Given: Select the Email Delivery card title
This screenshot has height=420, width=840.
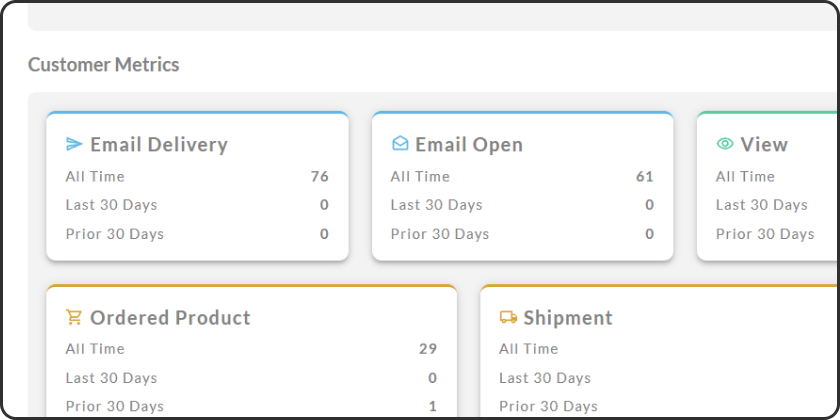Looking at the screenshot, I should [159, 144].
